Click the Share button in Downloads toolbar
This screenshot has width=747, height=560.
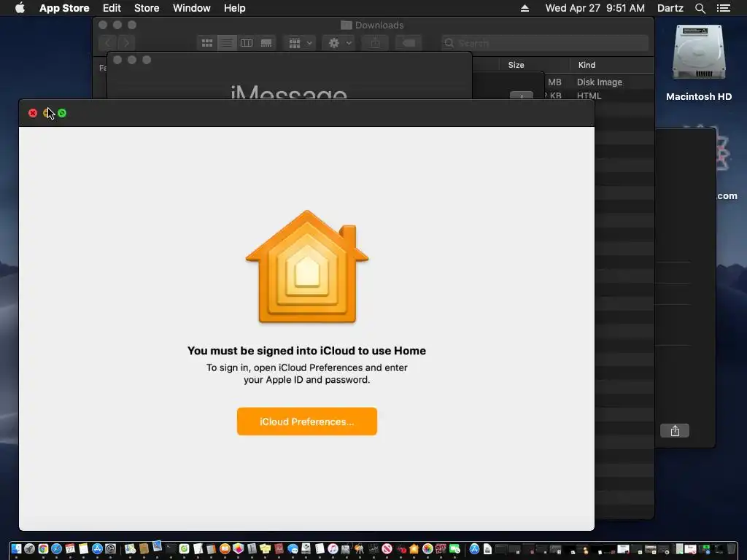pos(375,43)
